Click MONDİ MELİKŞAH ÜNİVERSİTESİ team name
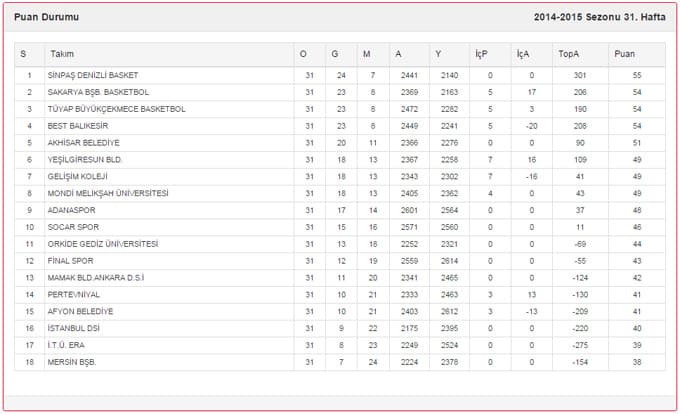Viewport: 680px width, 414px height. (x=108, y=193)
